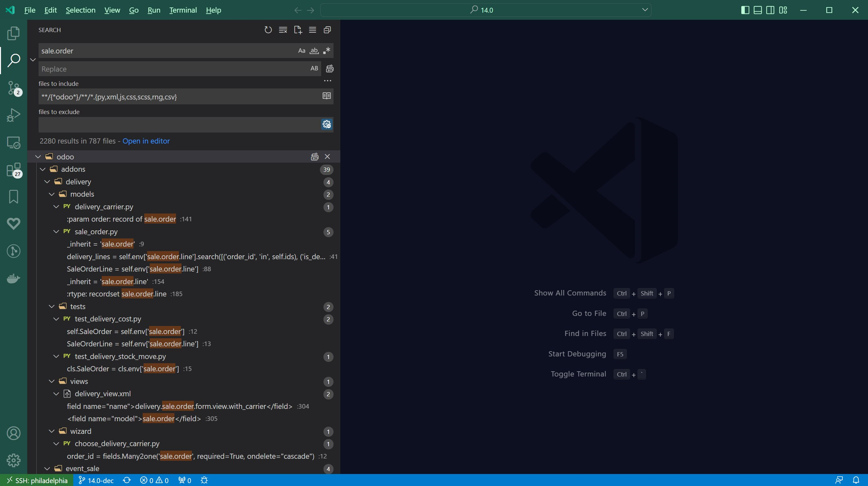This screenshot has width=868, height=486.
Task: Open a new search editor
Action: coord(298,30)
